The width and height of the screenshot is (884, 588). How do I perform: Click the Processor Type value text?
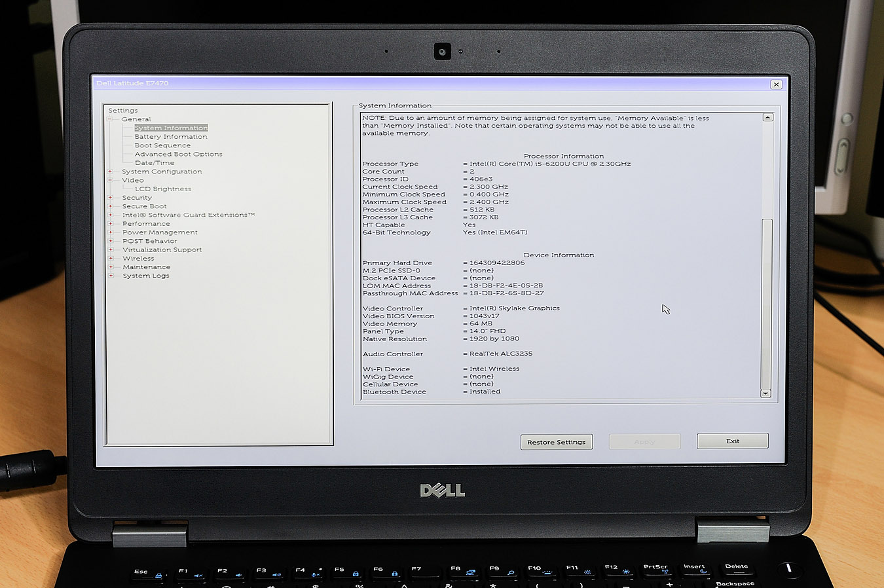coord(550,164)
